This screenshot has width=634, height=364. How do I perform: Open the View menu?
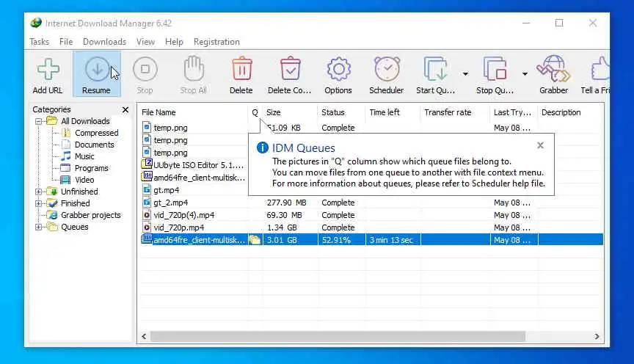(145, 42)
